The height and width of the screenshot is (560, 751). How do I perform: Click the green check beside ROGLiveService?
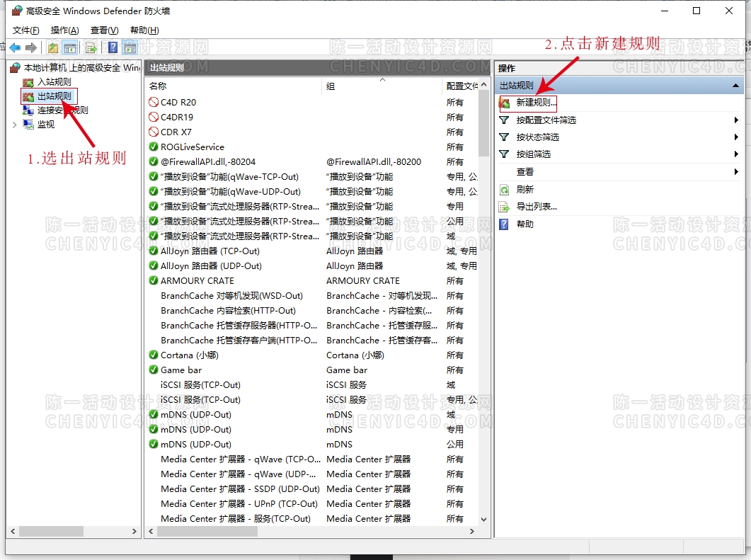(154, 147)
